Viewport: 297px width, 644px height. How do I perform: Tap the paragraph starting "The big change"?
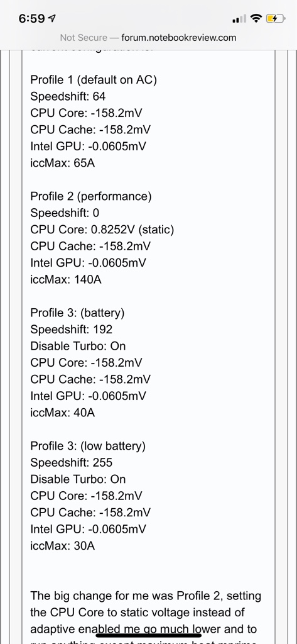point(146,616)
